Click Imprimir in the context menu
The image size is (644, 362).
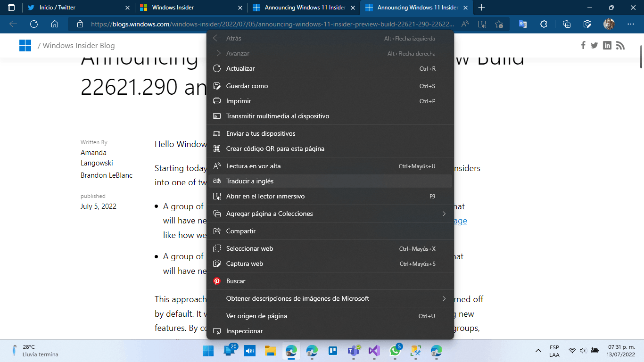point(330,101)
